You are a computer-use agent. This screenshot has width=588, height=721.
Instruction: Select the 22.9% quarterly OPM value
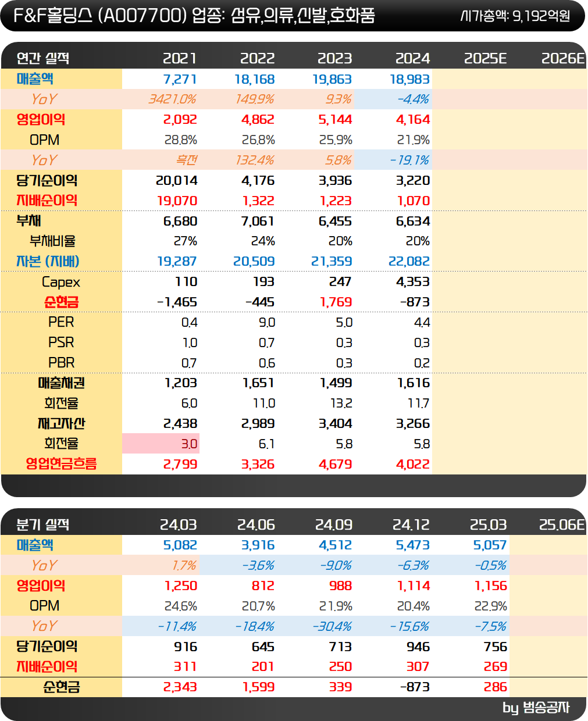(491, 606)
